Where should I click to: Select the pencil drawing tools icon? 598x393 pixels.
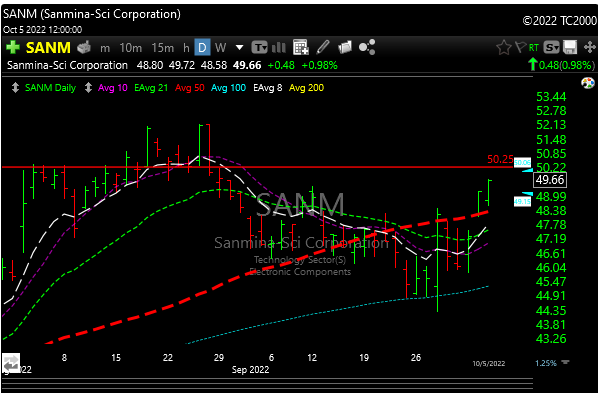point(323,47)
